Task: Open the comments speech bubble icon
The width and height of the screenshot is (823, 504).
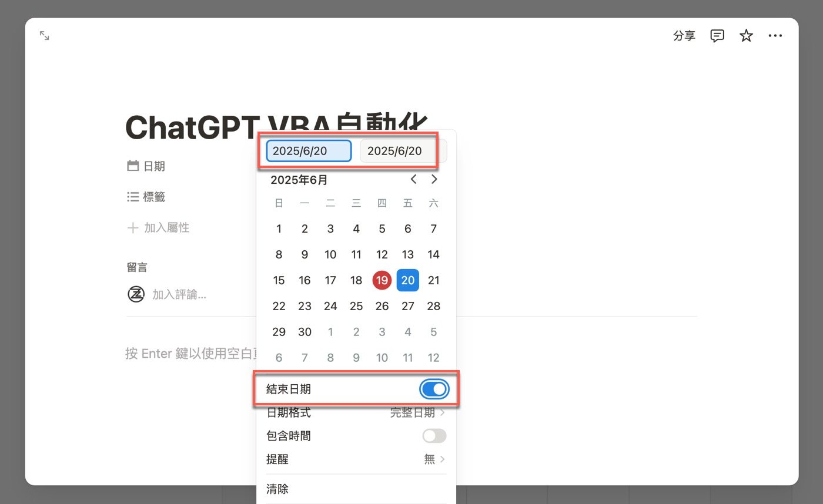Action: click(x=717, y=36)
